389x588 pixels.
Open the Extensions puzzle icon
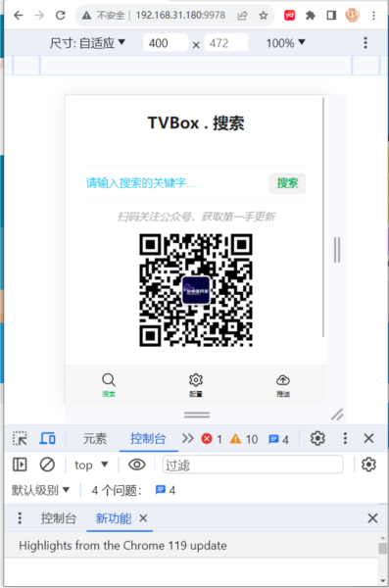click(x=311, y=16)
